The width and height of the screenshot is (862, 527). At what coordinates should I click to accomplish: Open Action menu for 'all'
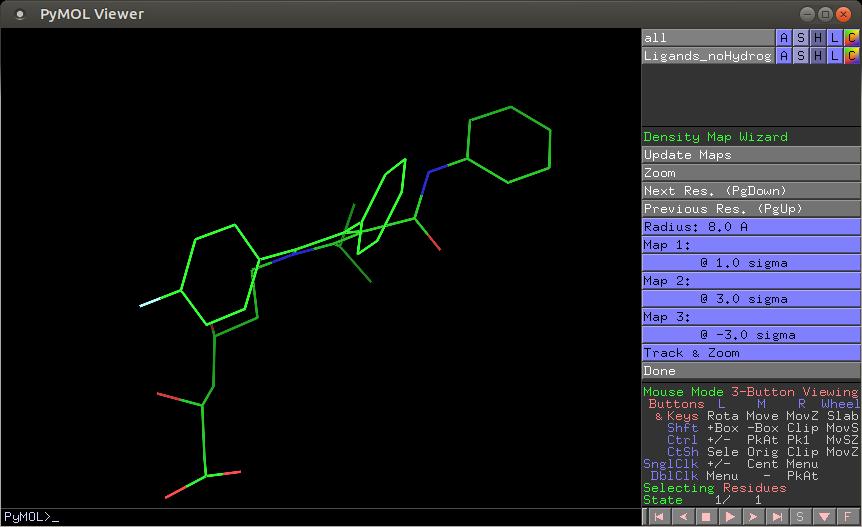point(784,38)
